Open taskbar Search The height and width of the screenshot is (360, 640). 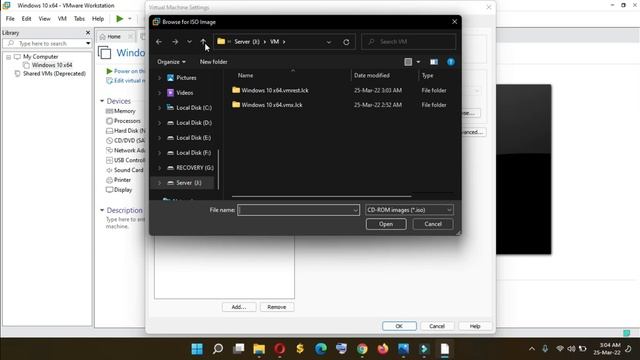pyautogui.click(x=218, y=349)
